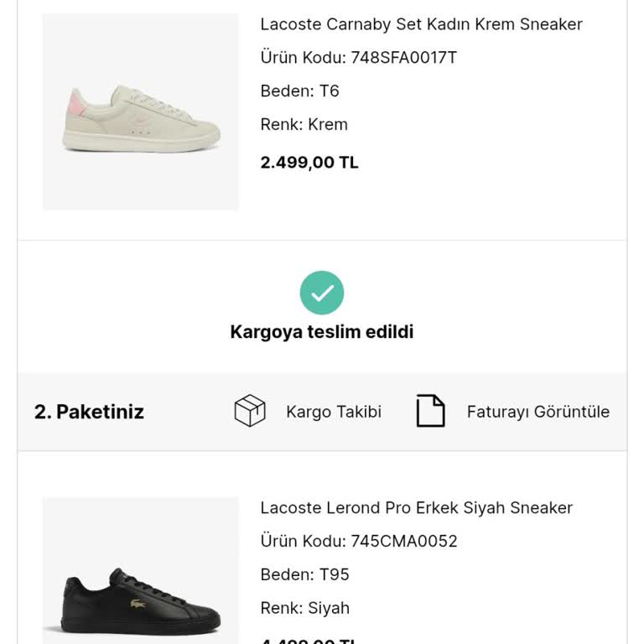The image size is (644, 644).
Task: Click the Lacoste Lerond Pro Erkek Siyah Sneaker title
Action: pyautogui.click(x=416, y=508)
